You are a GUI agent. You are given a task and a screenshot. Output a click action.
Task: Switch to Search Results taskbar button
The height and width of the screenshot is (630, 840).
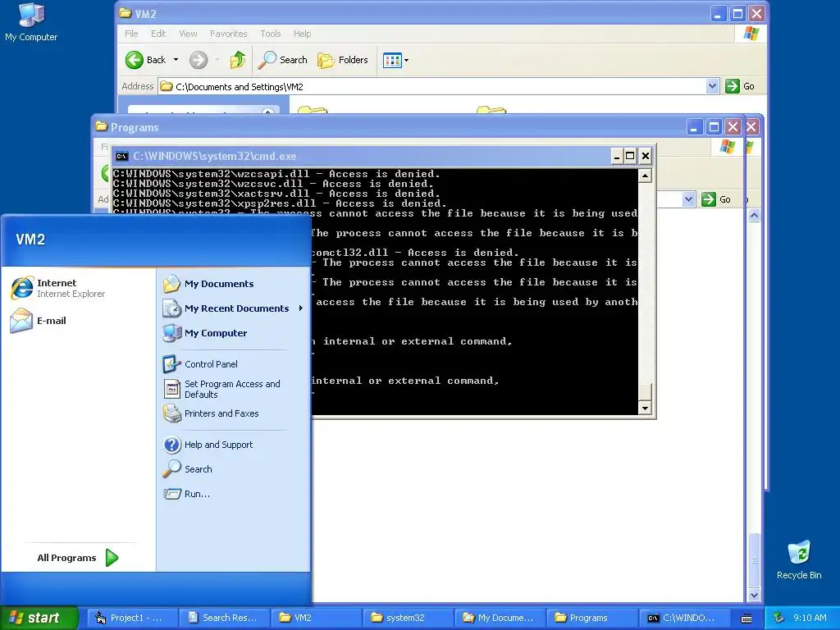pyautogui.click(x=224, y=618)
